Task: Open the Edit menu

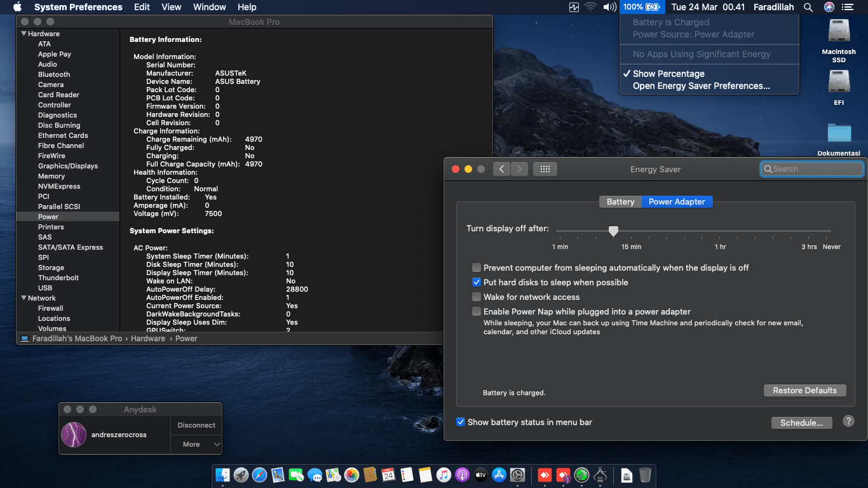Action: coord(142,7)
